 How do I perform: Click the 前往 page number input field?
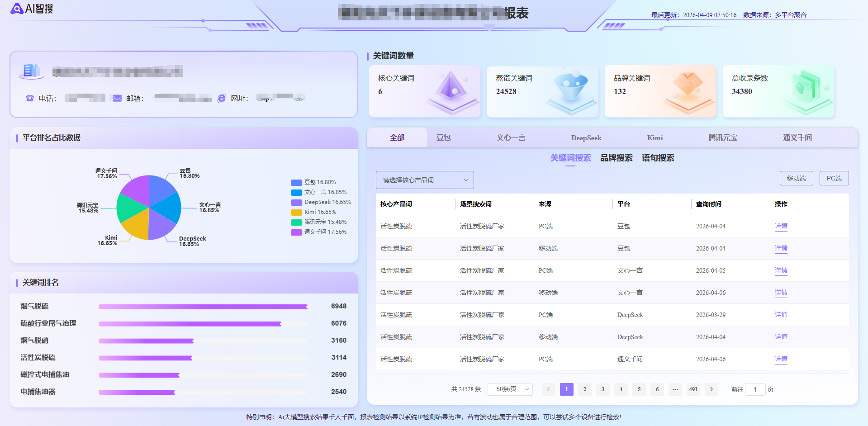point(755,389)
